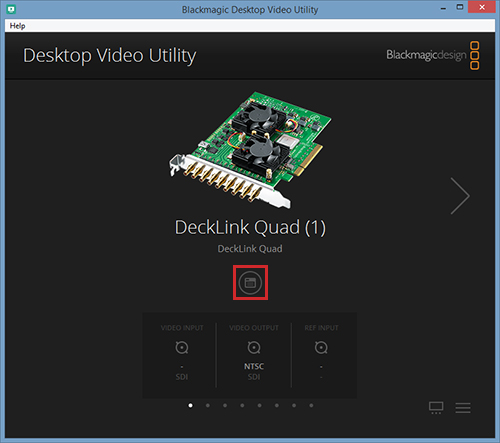This screenshot has width=500, height=443.
Task: Click the NTSC video output value
Action: [254, 366]
